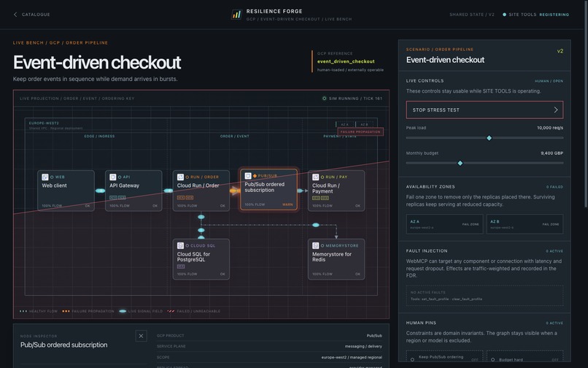The image size is (588, 368).
Task: Adjust the Monthly budget slider handle
Action: [460, 164]
